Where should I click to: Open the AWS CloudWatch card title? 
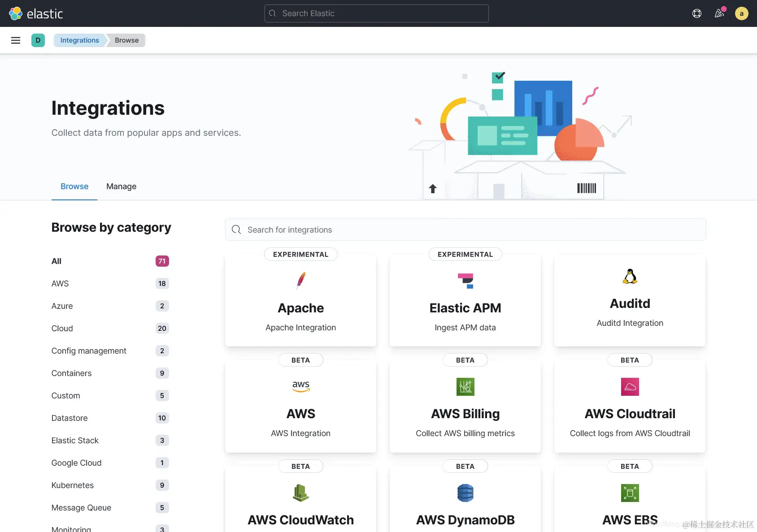click(x=301, y=520)
